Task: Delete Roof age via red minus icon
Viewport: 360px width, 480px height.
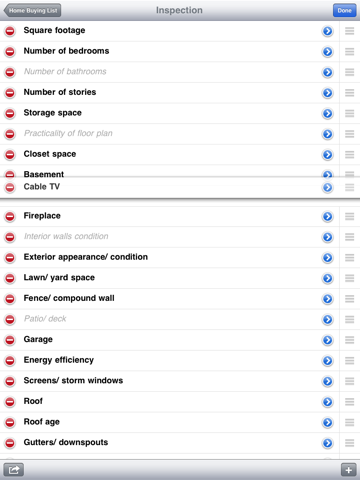Action: tap(10, 422)
